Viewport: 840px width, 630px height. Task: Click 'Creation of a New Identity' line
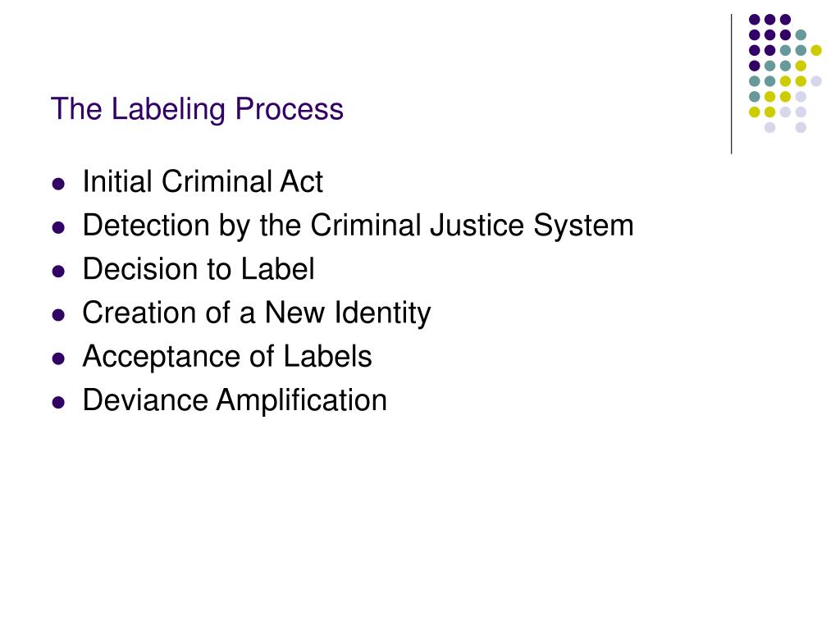click(257, 313)
